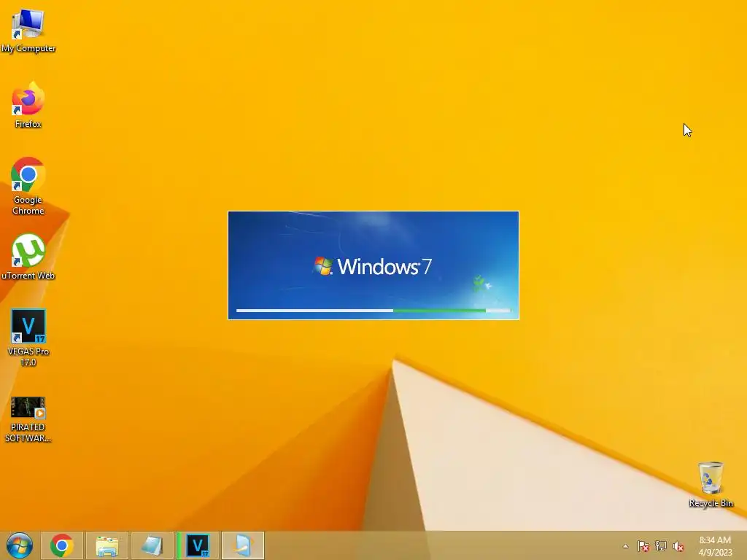
Task: Launch Firefox from the desktop
Action: coord(28,105)
